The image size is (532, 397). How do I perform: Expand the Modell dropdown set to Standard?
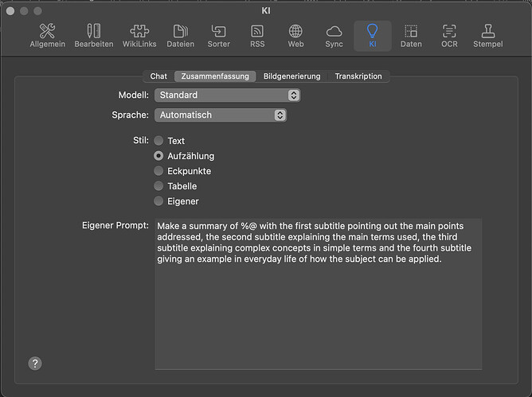click(227, 95)
